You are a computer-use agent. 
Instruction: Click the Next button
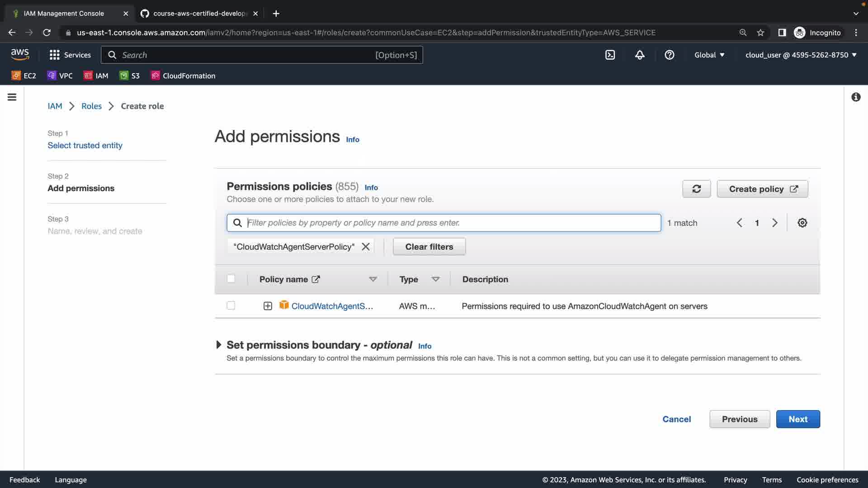coord(797,419)
